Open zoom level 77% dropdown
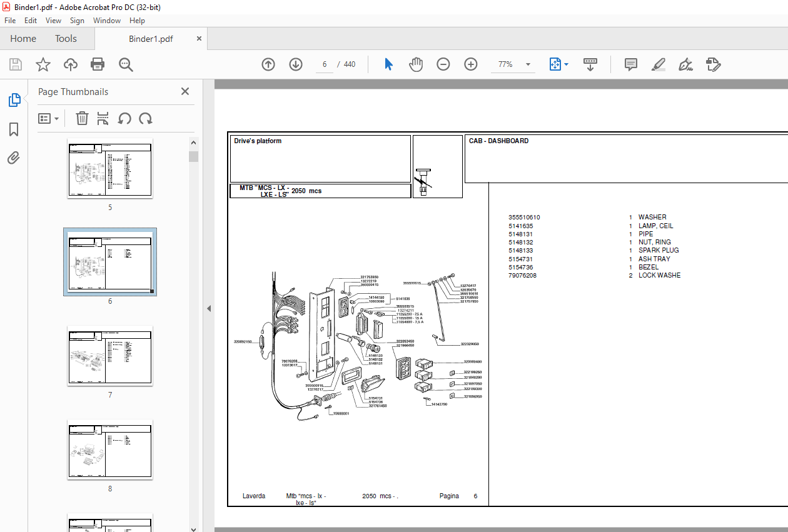Viewport: 788px width, 532px height. [x=528, y=64]
